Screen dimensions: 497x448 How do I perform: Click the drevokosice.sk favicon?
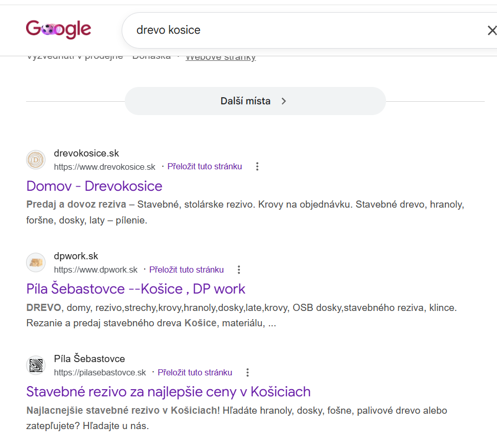coord(36,160)
